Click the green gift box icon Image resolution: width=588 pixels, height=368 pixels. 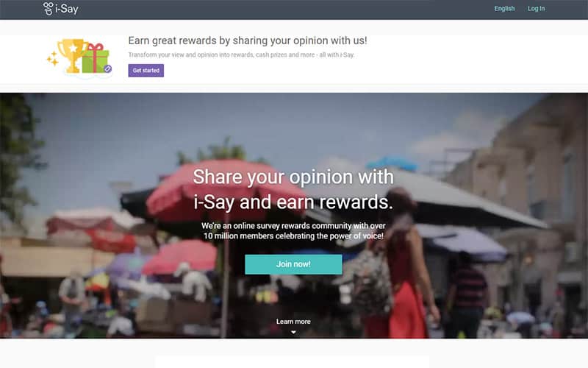click(x=96, y=58)
